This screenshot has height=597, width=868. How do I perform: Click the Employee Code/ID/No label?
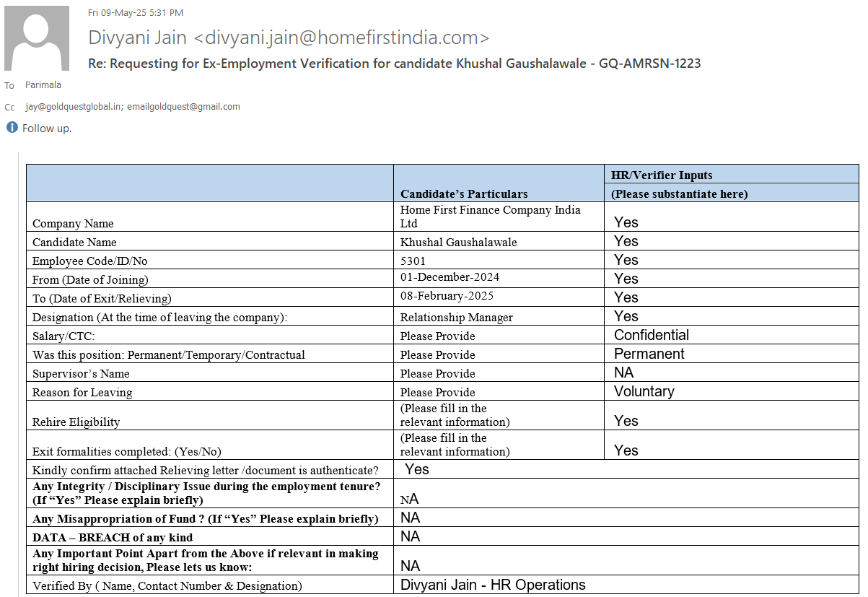click(90, 261)
